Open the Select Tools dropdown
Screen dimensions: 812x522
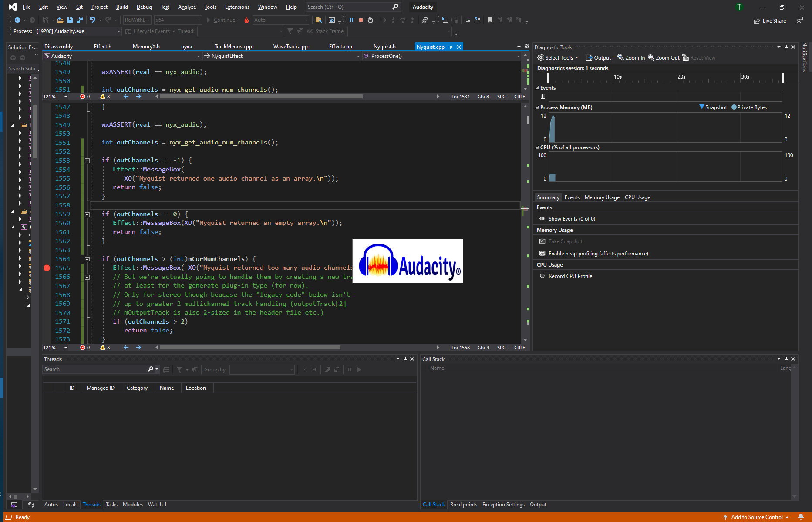(558, 57)
